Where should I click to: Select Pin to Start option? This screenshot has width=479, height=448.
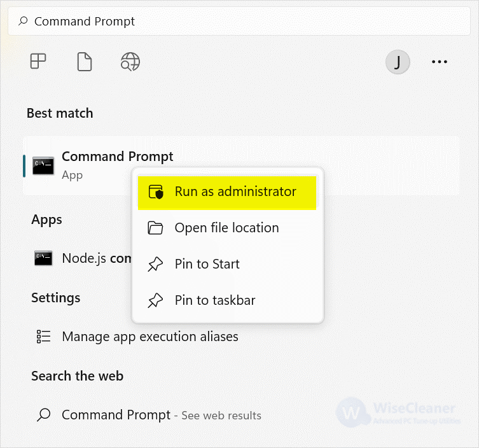click(227, 264)
